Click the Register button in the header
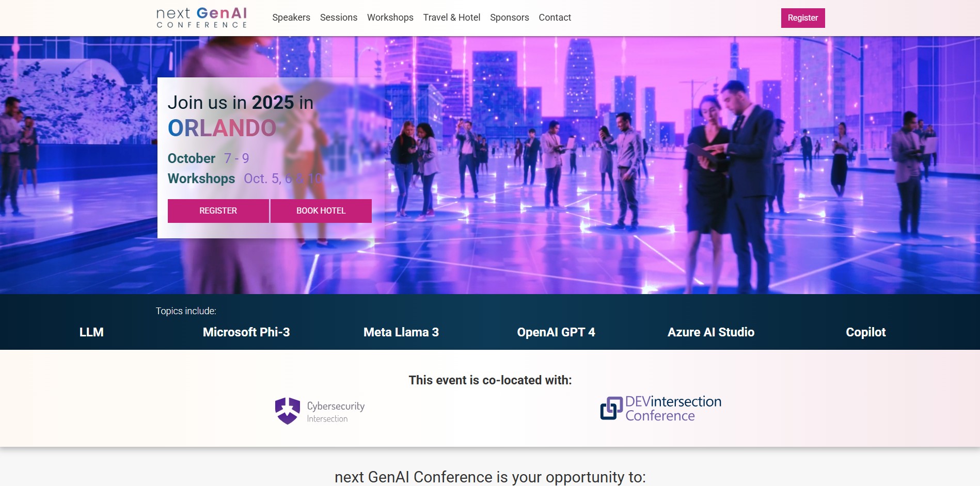Screen dimensions: 980x486 802,18
